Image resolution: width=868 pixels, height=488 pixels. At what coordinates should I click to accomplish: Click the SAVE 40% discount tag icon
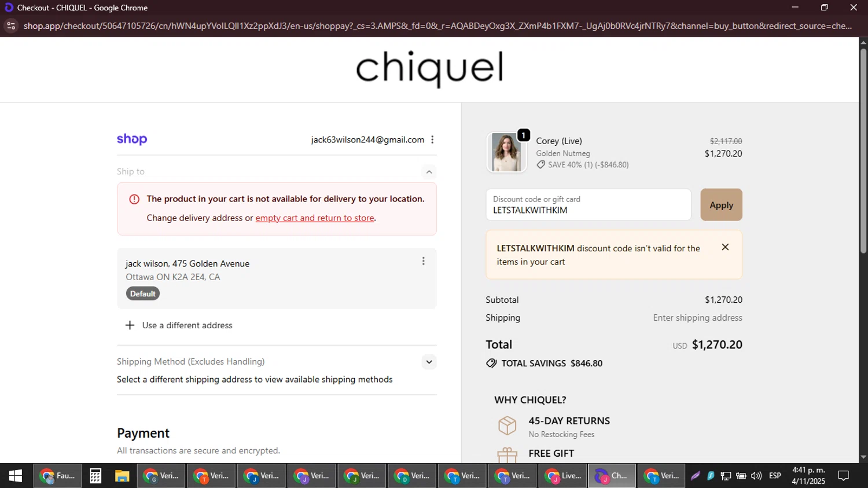(x=540, y=165)
